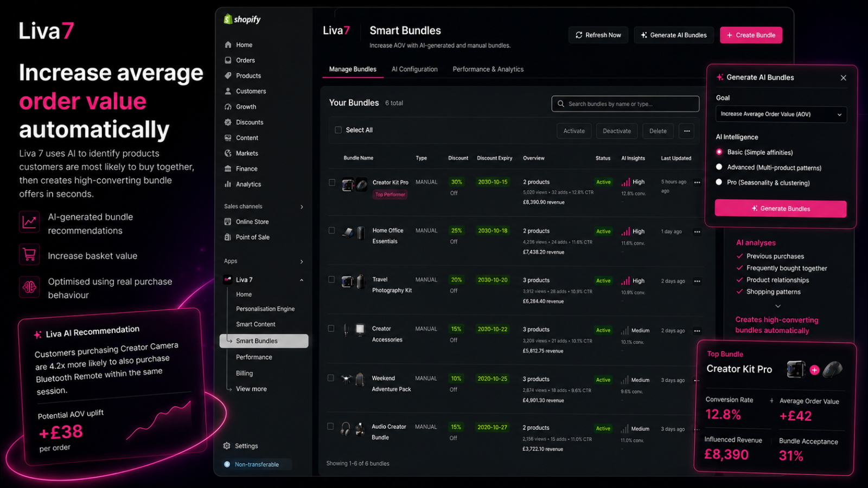The width and height of the screenshot is (868, 488).
Task: Click the Activate button
Action: [x=574, y=131]
